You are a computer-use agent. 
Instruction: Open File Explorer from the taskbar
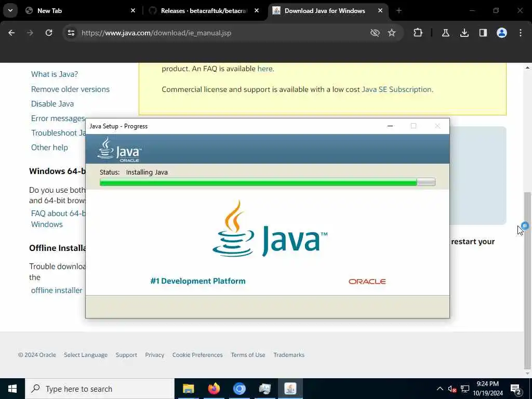pyautogui.click(x=188, y=389)
